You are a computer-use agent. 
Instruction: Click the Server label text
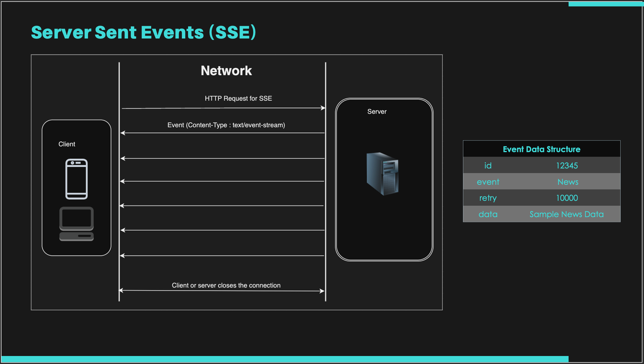377,112
